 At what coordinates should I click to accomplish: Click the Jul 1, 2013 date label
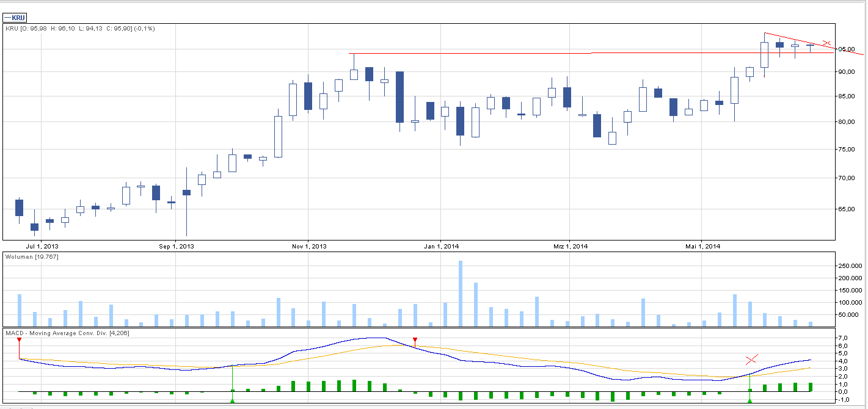point(43,247)
